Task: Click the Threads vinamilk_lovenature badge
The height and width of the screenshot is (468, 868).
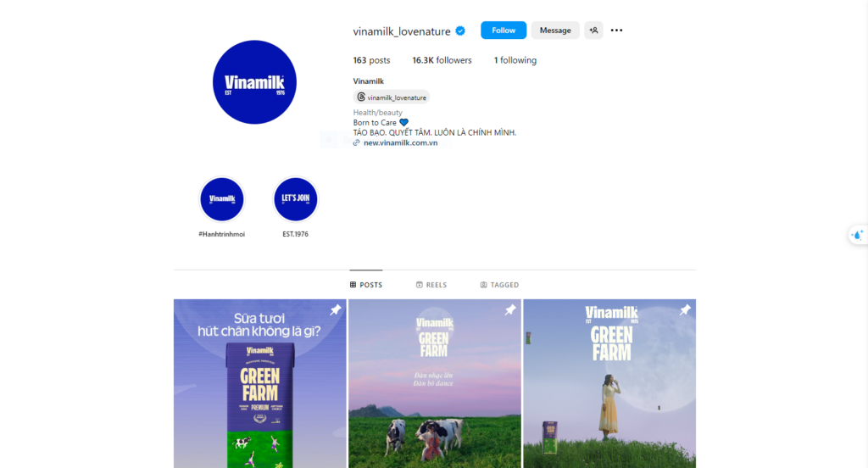Action: (392, 97)
